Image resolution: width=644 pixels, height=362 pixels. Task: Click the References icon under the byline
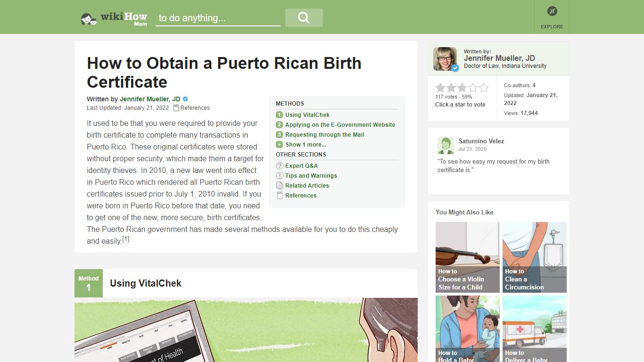(176, 108)
